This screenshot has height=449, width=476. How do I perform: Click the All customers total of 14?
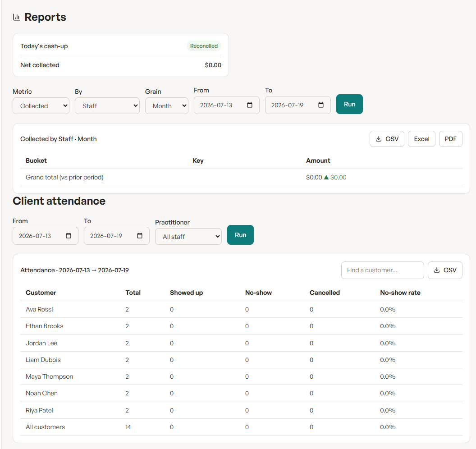pos(128,427)
